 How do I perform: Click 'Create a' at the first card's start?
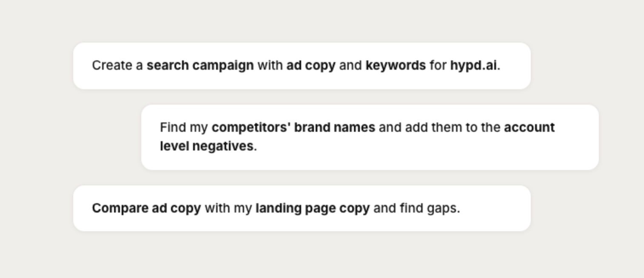point(117,65)
